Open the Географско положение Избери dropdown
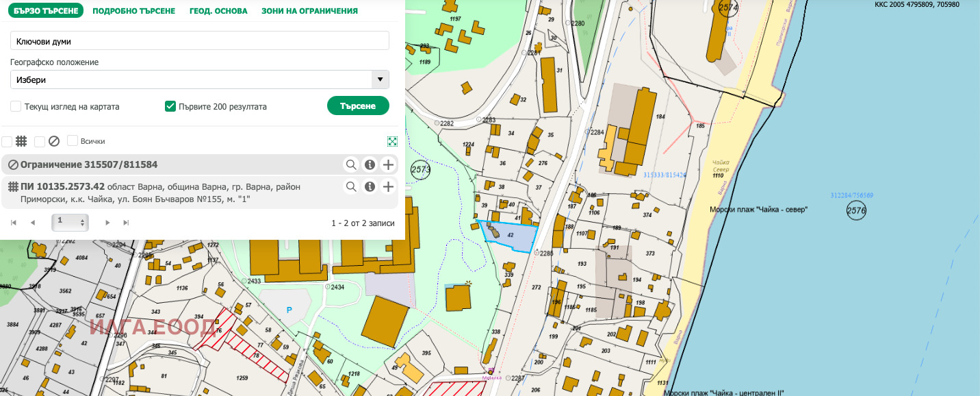The width and height of the screenshot is (980, 396). coord(200,79)
